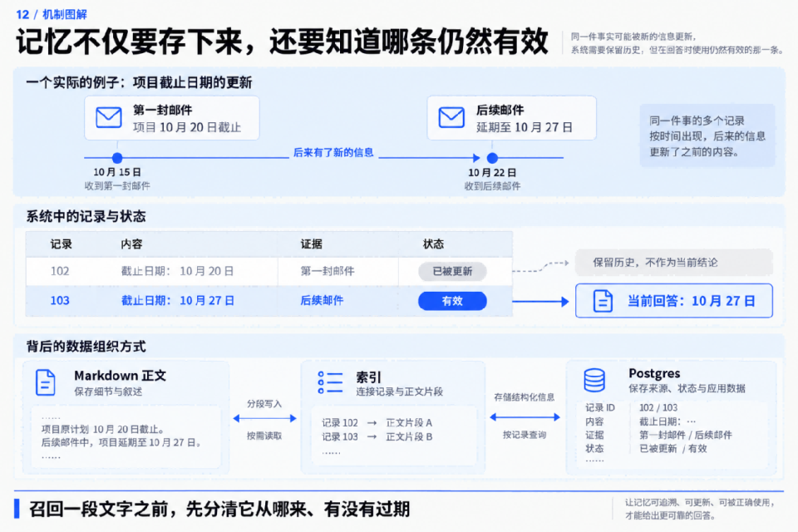Click the Postgres value 已被更新 / 有效
Screen dimensions: 798x532
coord(672,449)
